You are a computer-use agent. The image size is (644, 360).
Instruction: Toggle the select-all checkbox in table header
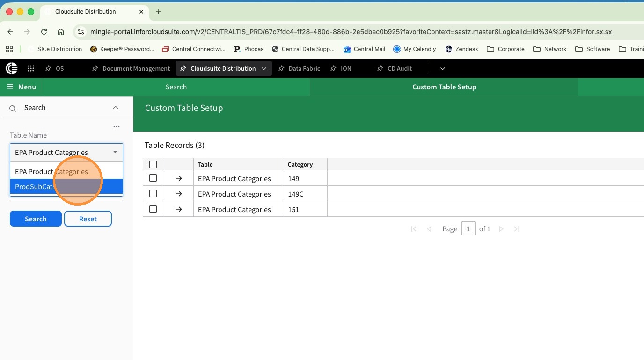153,164
